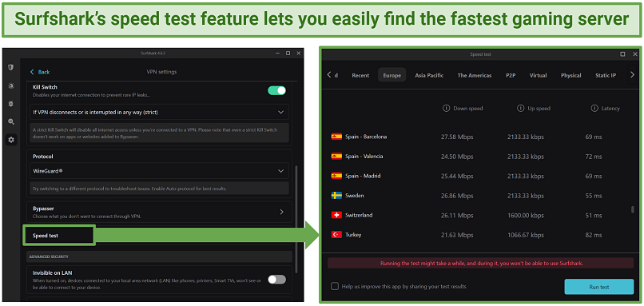Toggle the Kill Switch off
The image size is (644, 306).
pyautogui.click(x=276, y=90)
